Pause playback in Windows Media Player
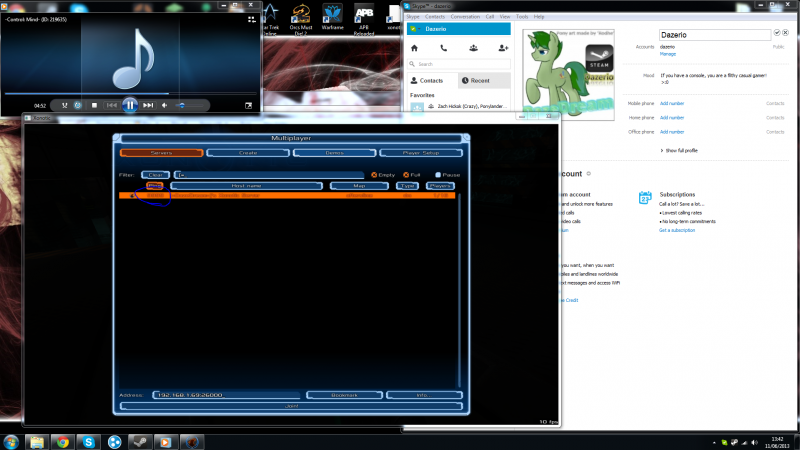The width and height of the screenshot is (800, 450). click(x=130, y=104)
